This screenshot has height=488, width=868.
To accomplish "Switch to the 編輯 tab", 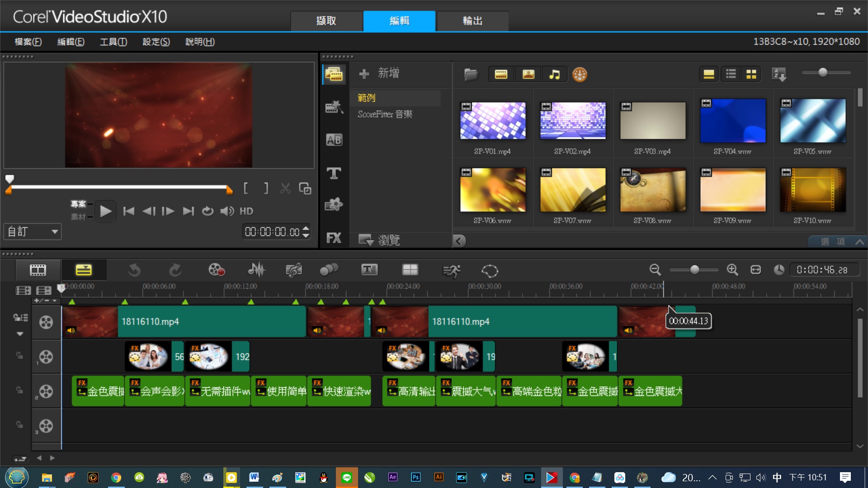I will pos(400,21).
